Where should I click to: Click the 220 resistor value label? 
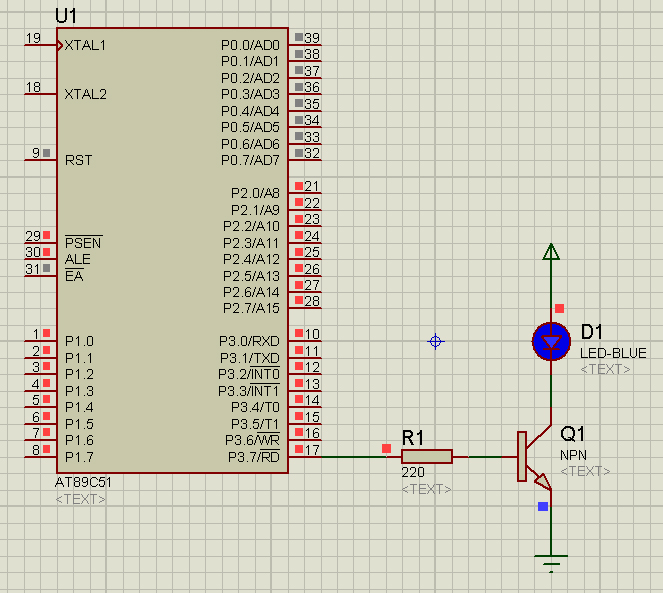(413, 472)
